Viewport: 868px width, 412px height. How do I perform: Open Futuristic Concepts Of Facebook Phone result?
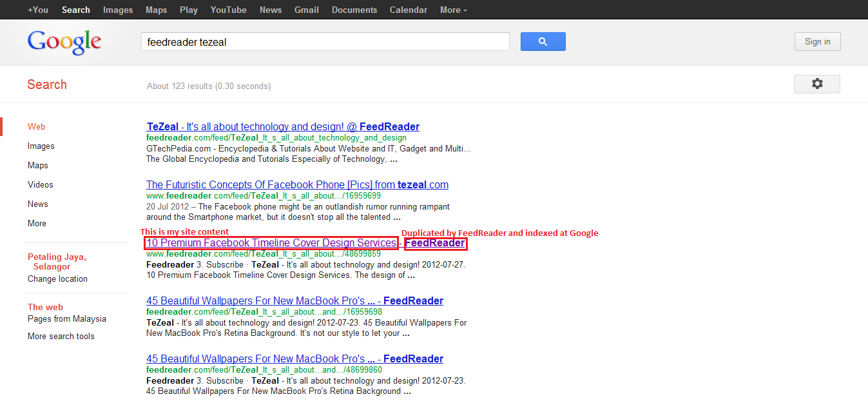[297, 185]
